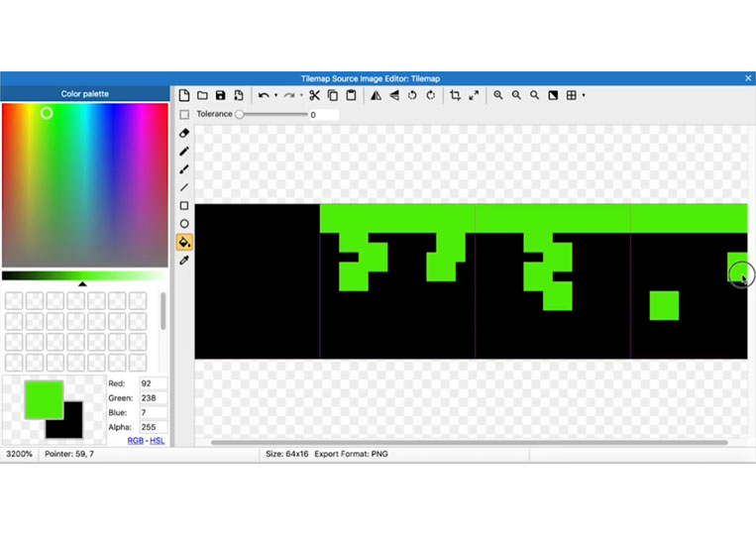
Task: Pick a color in the rainbow palette area
Action: 85,185
